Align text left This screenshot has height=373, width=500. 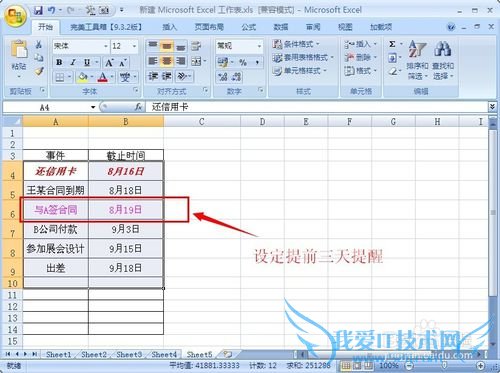click(x=153, y=61)
